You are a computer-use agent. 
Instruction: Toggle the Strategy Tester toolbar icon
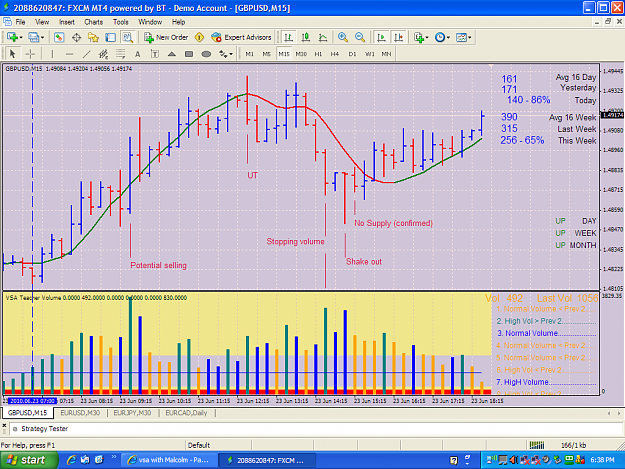click(x=128, y=37)
